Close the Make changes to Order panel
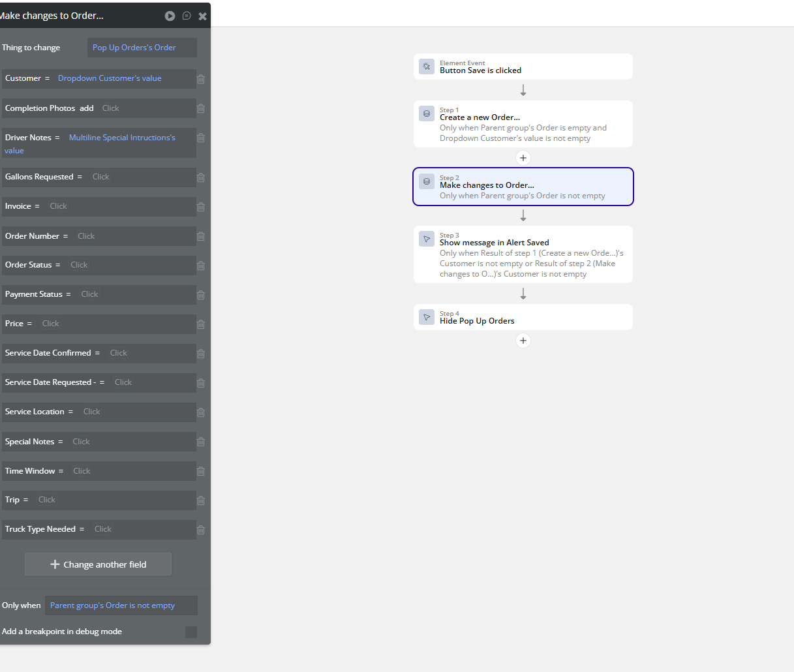Screen dimensions: 794x672 pos(203,16)
